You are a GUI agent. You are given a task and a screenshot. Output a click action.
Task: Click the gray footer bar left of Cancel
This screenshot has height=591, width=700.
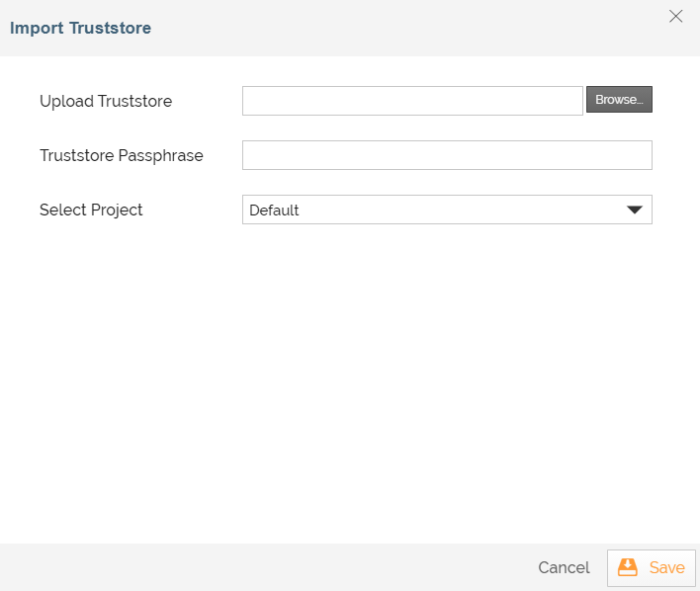[268, 567]
